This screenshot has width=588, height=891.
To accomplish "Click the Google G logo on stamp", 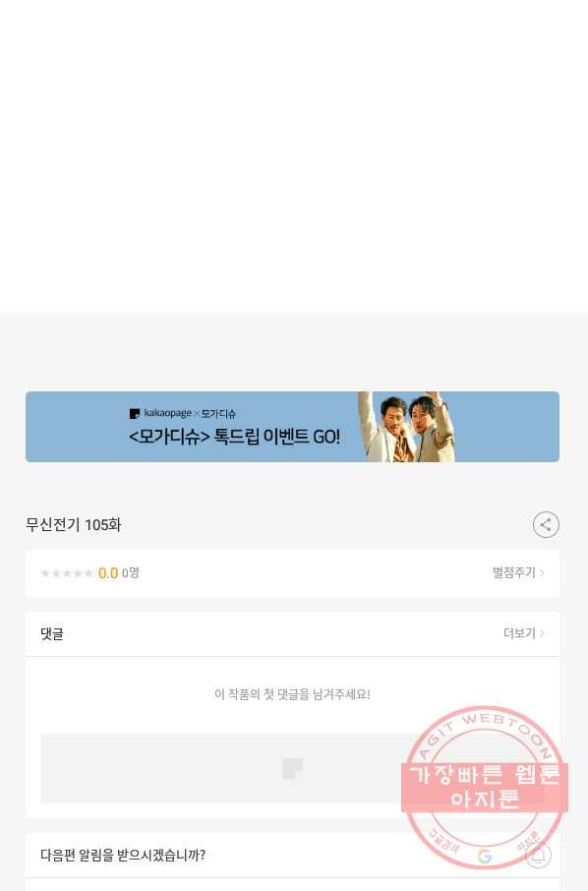I will click(484, 857).
